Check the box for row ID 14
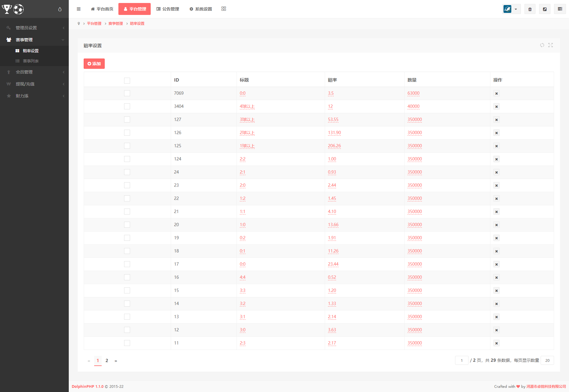Screen dimensions: 569x392 click(127, 304)
